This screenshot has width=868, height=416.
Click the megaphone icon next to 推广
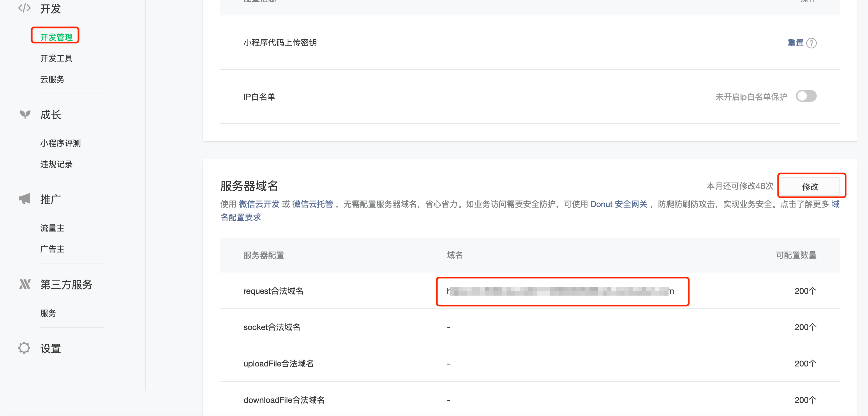(x=25, y=199)
